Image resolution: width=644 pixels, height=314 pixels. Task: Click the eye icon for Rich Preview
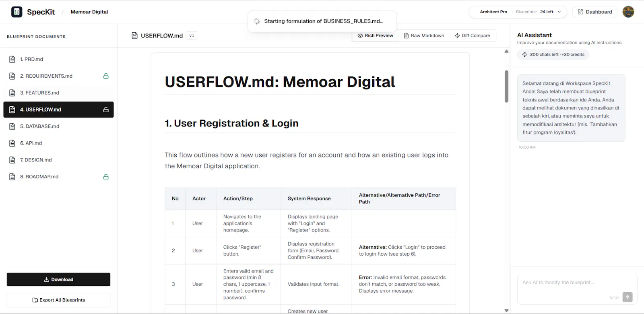360,35
